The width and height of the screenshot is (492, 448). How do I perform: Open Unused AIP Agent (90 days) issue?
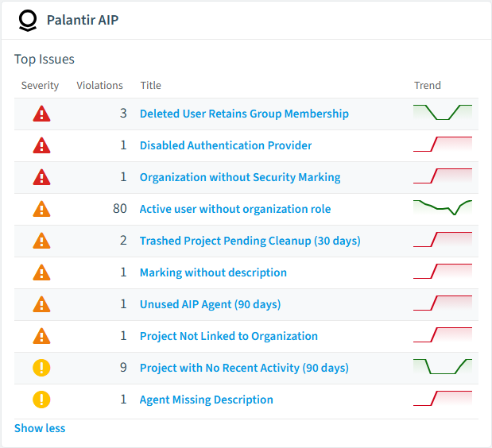(x=210, y=304)
